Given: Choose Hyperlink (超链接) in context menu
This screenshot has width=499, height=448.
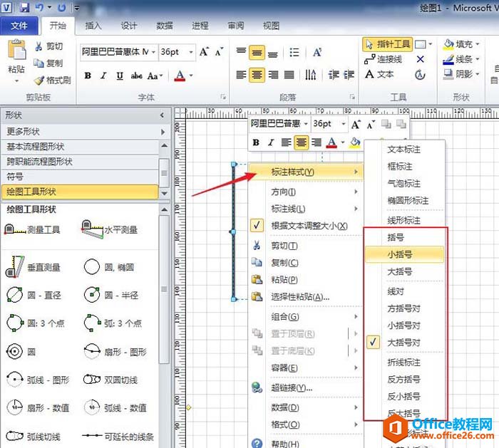Looking at the screenshot, I should pos(306,388).
